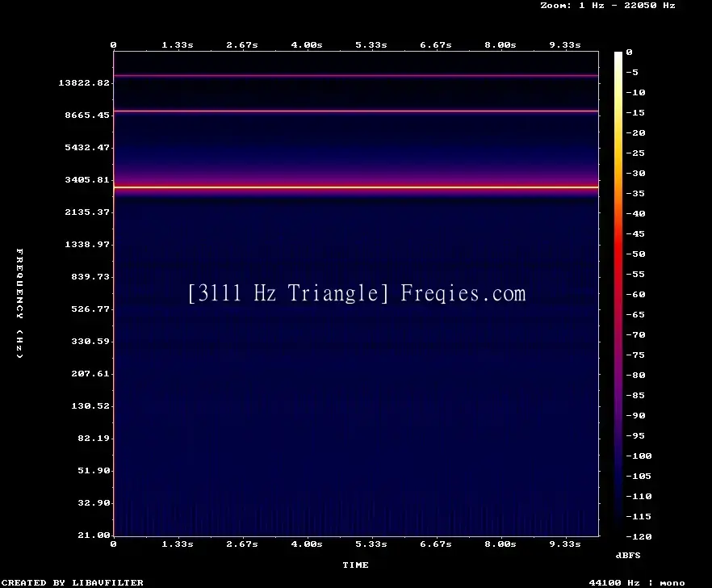The width and height of the screenshot is (712, 588).
Task: Click the 6.67s label on the top time axis
Action: 435,44
